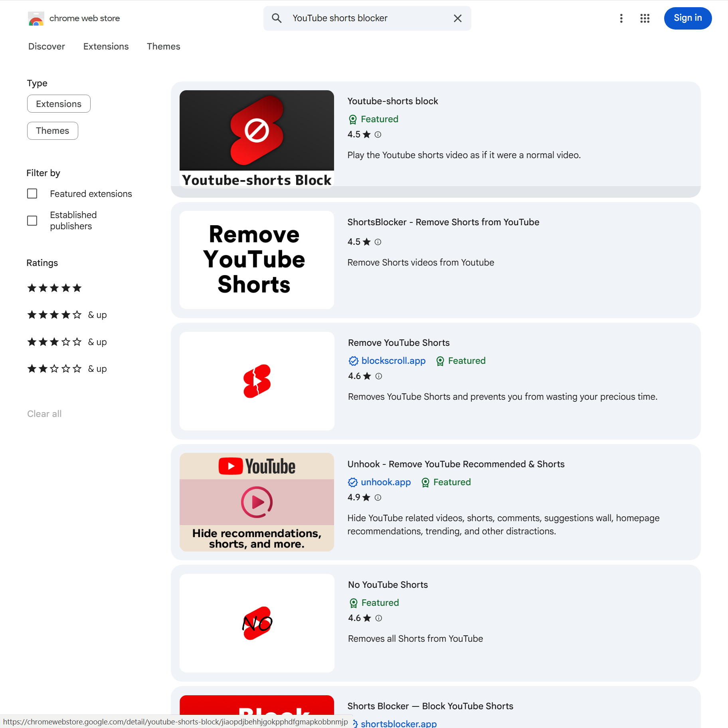Click the Featured badge icon on Youtube-shorts block
This screenshot has height=728, width=728.
click(353, 119)
